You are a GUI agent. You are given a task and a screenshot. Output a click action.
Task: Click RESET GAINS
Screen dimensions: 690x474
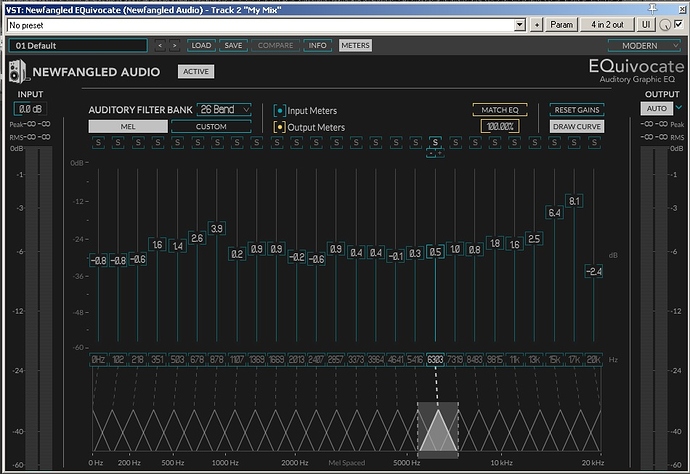[576, 110]
